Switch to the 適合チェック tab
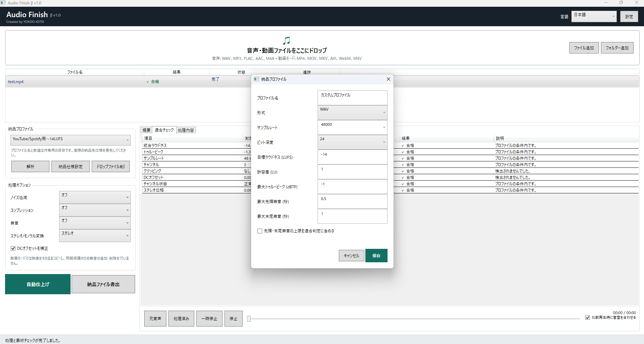The image size is (644, 344). tap(164, 130)
